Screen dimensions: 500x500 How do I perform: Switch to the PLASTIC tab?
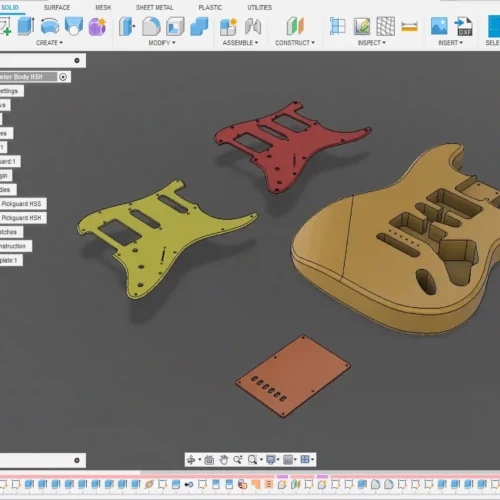[210, 7]
